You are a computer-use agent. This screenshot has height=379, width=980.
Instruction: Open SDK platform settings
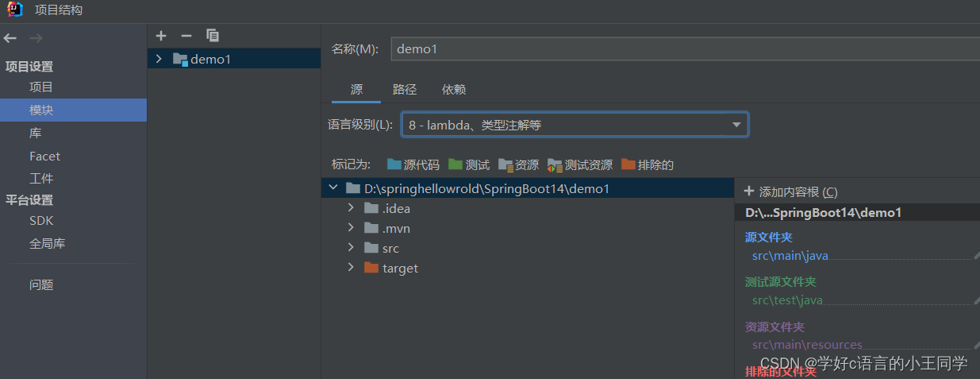pyautogui.click(x=41, y=221)
